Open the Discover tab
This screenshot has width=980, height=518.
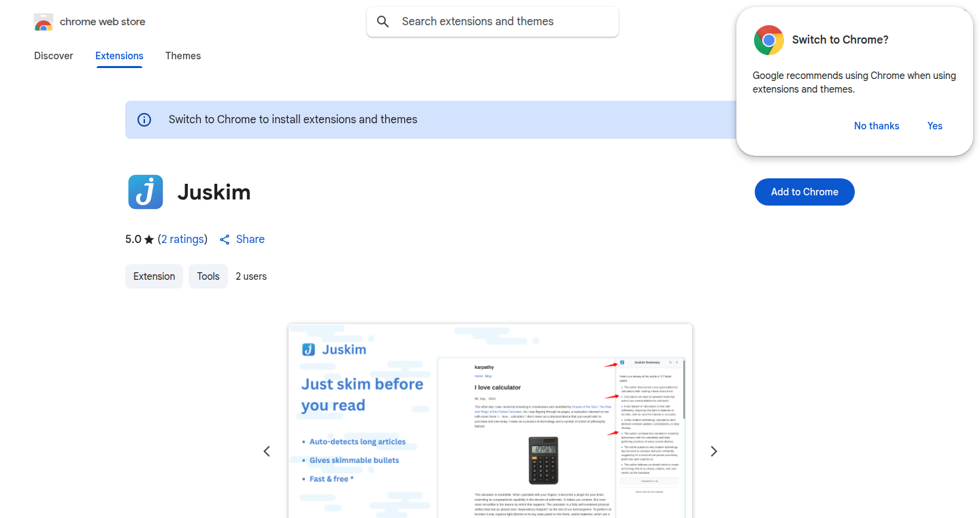pyautogui.click(x=54, y=56)
